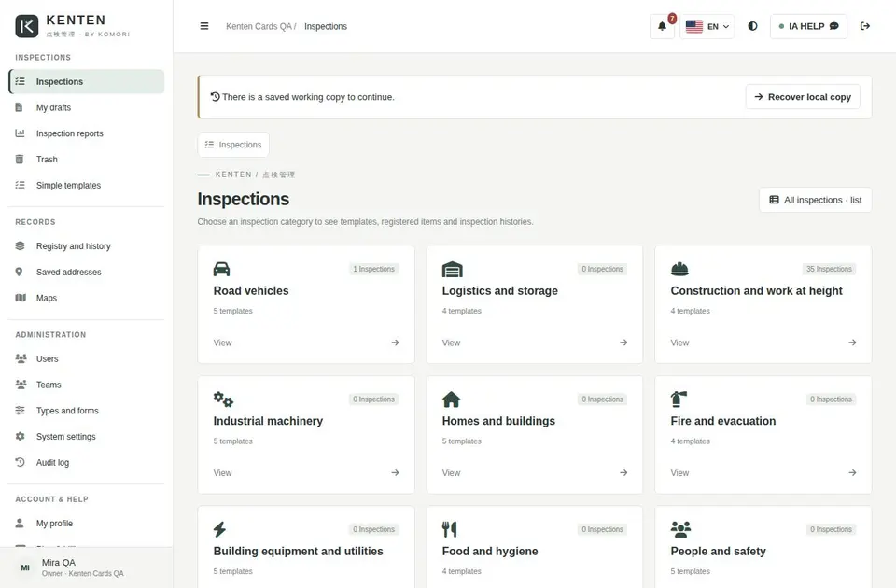Open the EN language dropdown
Viewport: 896px width, 588px height.
[707, 26]
